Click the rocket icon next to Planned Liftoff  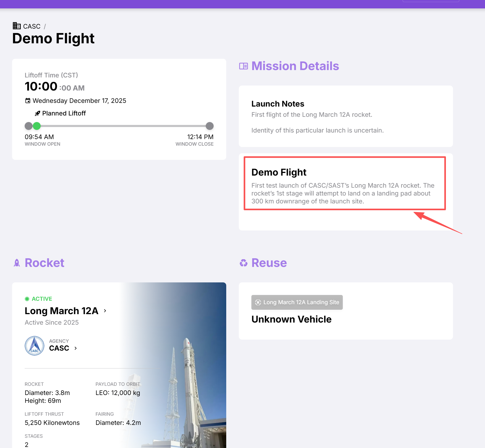point(38,113)
